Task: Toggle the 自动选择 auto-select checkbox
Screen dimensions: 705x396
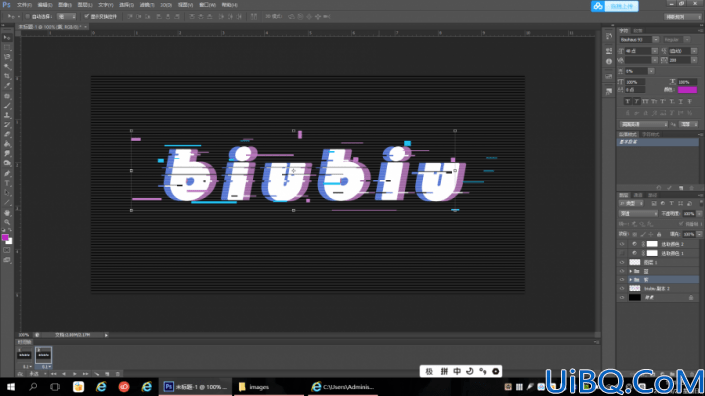Action: pyautogui.click(x=27, y=17)
